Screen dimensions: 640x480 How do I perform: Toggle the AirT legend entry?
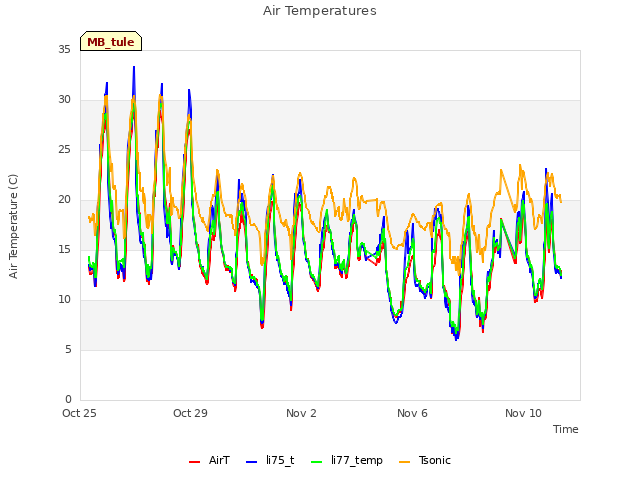(209, 460)
